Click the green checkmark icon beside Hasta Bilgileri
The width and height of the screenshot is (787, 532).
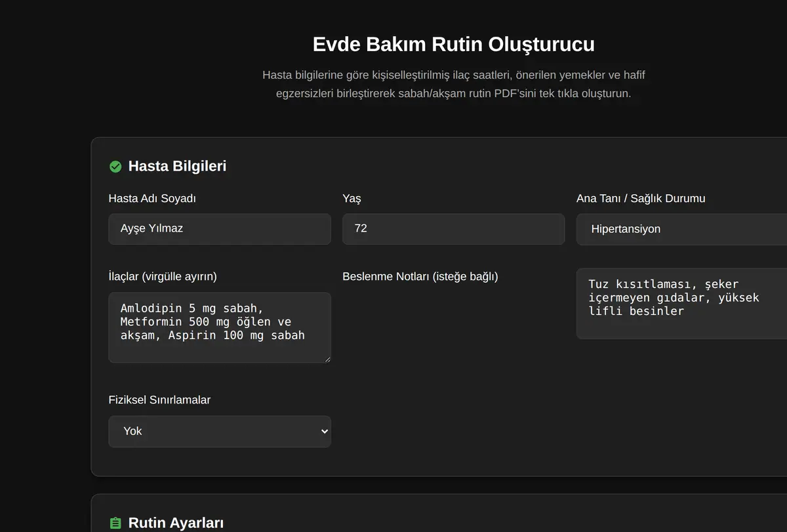click(x=115, y=167)
